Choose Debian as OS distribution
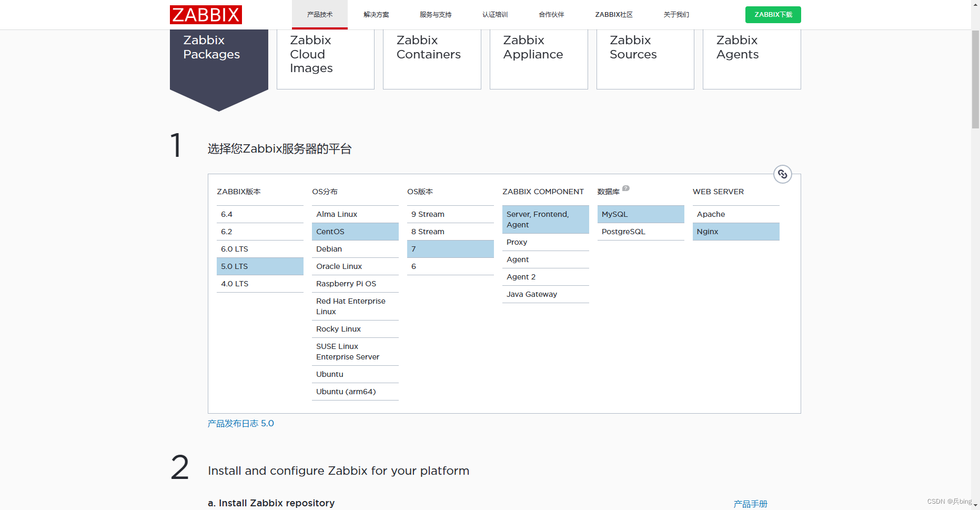 [355, 249]
